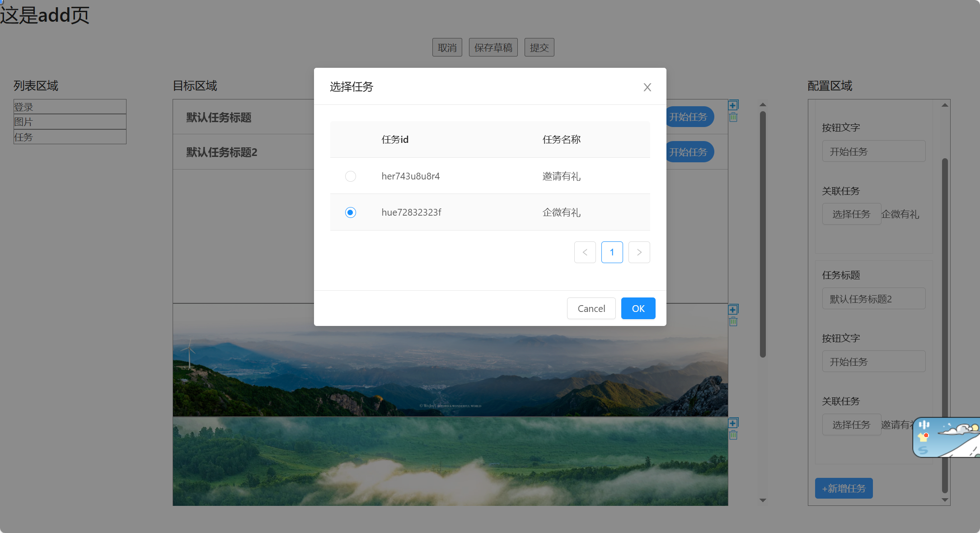Screen dimensions: 980x533
Task: Click the 任务标题 input showing 默认任务标题2
Action: click(873, 298)
